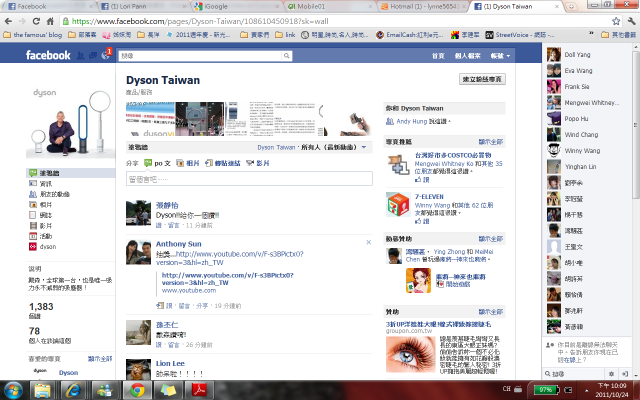Choose the video share option
Image resolution: width=640 pixels, height=400 pixels.
point(258,163)
